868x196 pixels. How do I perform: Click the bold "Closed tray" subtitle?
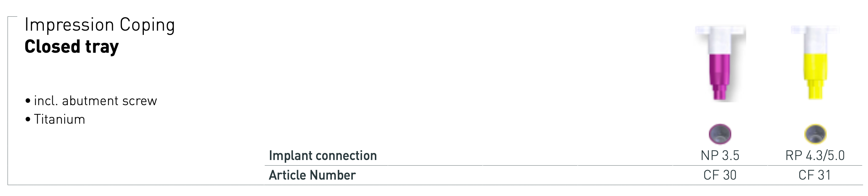(x=72, y=47)
